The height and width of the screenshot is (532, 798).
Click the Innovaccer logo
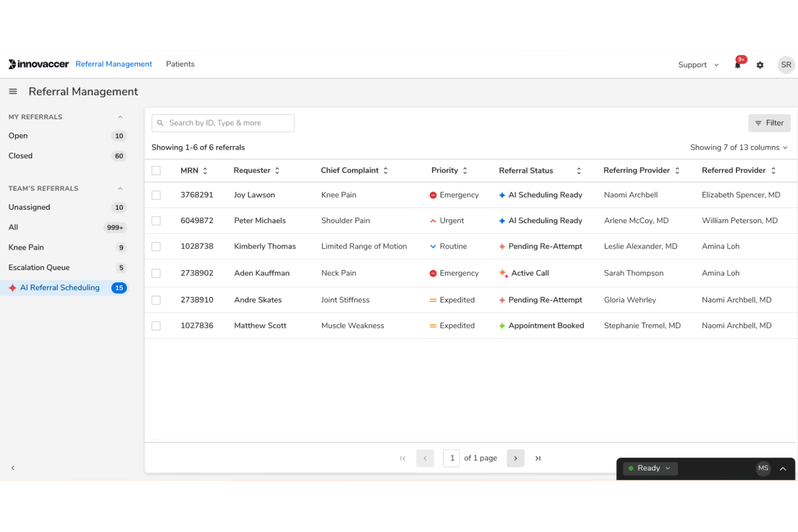39,64
